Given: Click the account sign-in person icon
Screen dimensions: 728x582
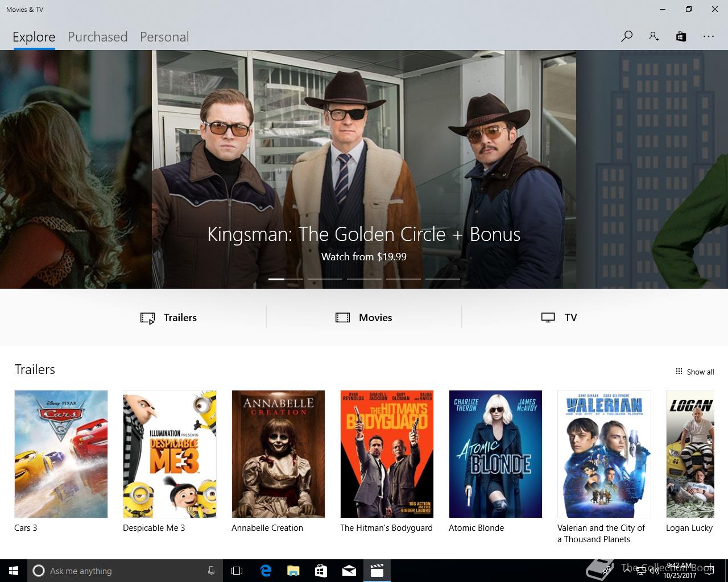Looking at the screenshot, I should (x=653, y=36).
